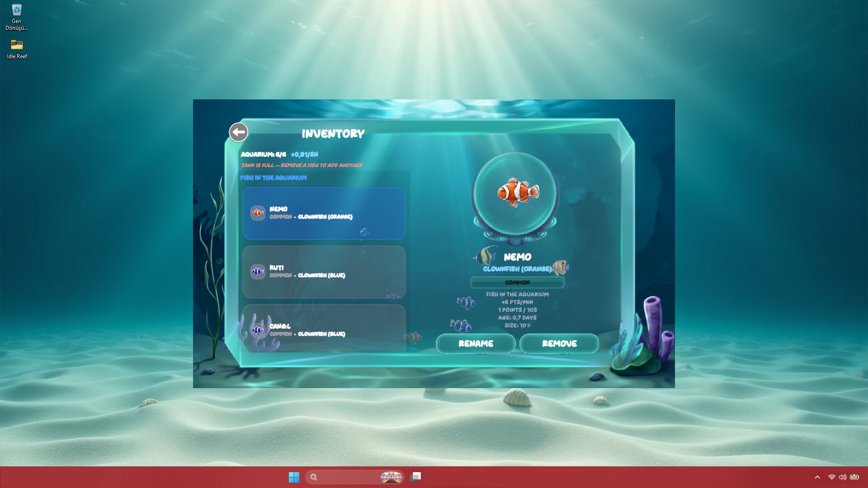Viewport: 868px width, 488px height.
Task: Click the Common rarity bar
Action: pos(517,282)
